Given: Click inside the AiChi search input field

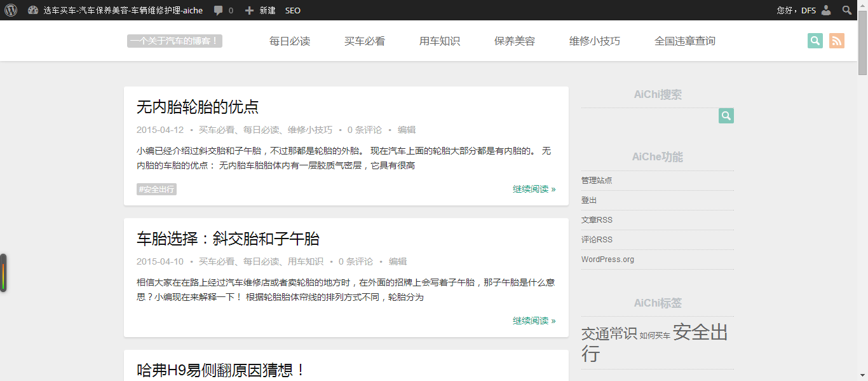Looking at the screenshot, I should coord(649,116).
